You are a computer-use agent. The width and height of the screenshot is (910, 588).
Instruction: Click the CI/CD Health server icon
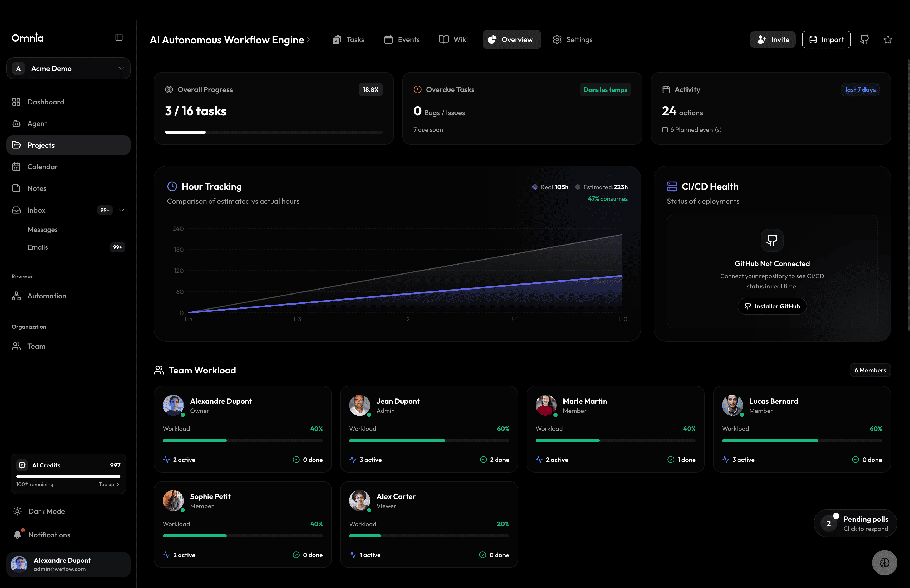pos(672,186)
